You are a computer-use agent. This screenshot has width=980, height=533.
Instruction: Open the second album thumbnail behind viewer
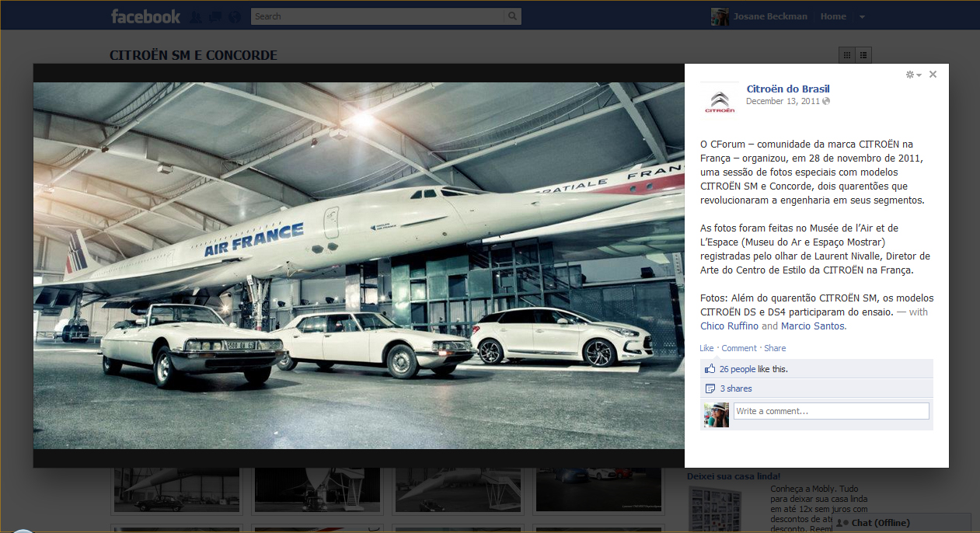coord(317,491)
